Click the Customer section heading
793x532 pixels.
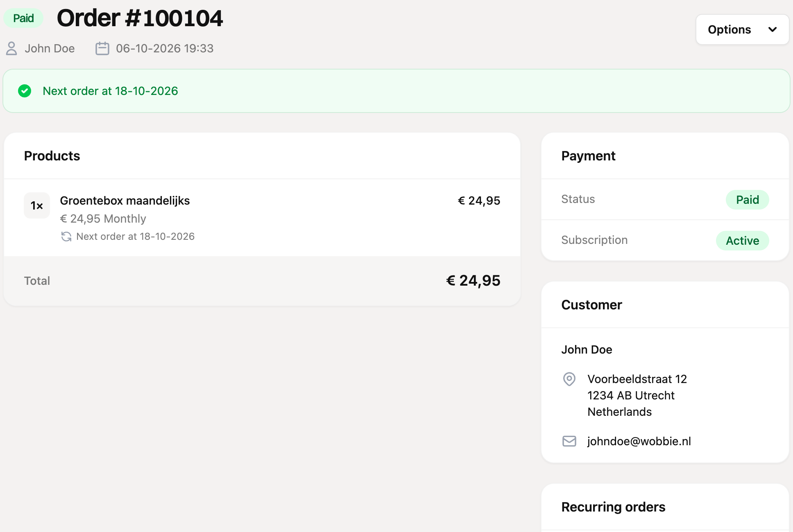coord(591,305)
